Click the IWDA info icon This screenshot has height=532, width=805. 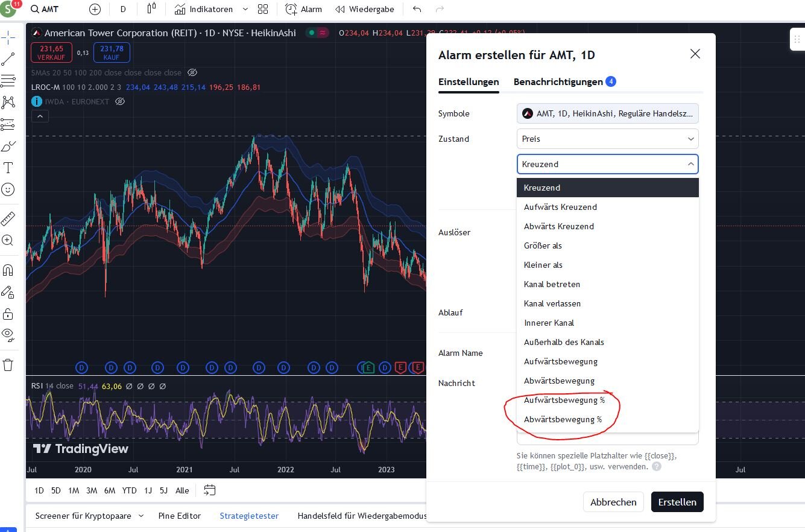tap(37, 101)
